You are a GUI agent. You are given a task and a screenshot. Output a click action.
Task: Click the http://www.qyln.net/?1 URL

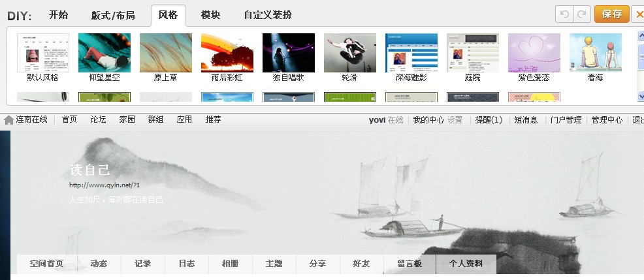[105, 185]
